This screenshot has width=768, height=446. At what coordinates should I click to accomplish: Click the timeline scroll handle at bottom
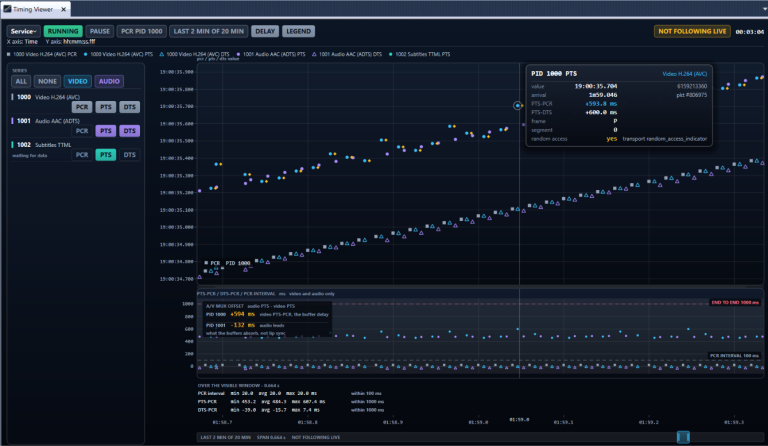coord(683,437)
